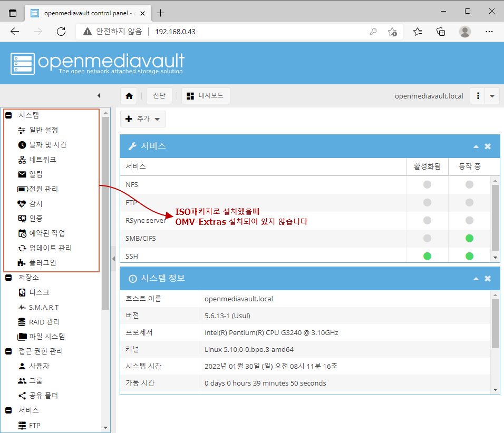
Task: Click the system info scrollbar down arrow
Action: tap(496, 390)
